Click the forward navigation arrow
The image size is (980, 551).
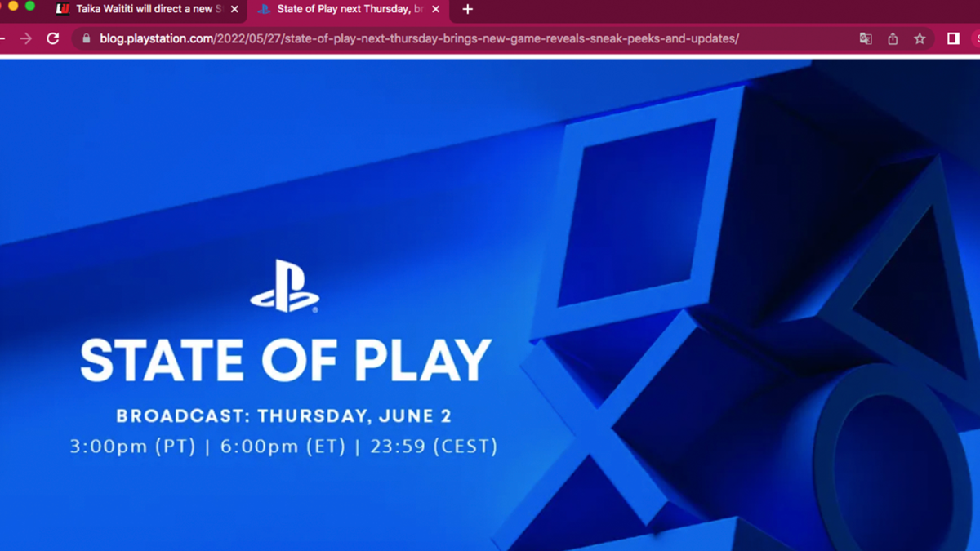(x=25, y=38)
